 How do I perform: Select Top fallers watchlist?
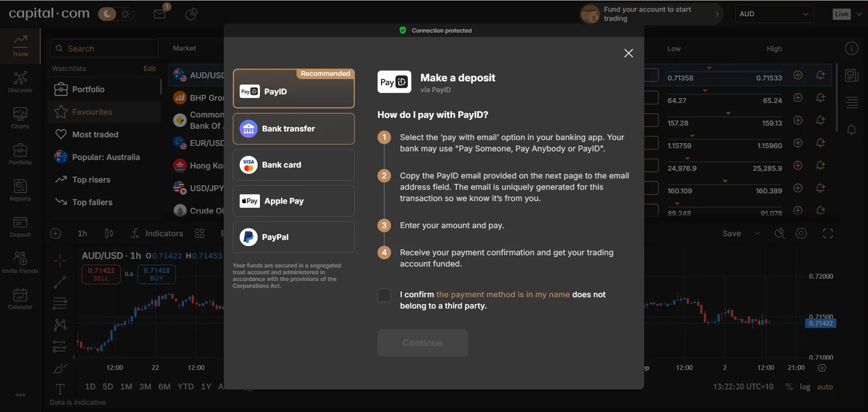coord(104,202)
